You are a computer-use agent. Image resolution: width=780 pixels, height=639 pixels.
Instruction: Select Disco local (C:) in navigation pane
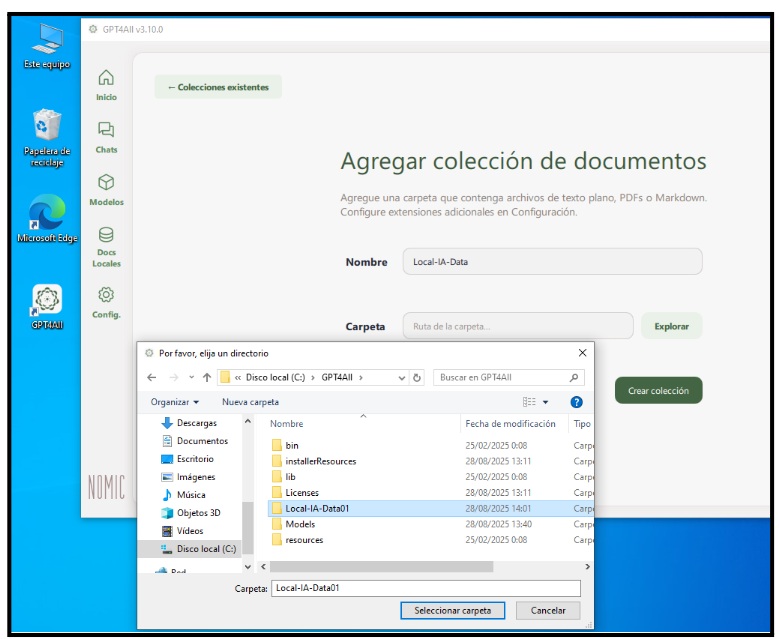pyautogui.click(x=205, y=549)
